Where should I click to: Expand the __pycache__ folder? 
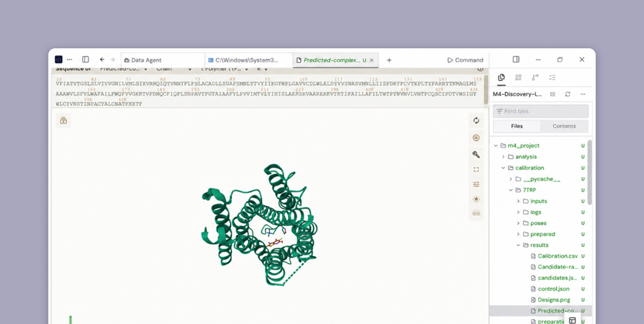point(511,179)
